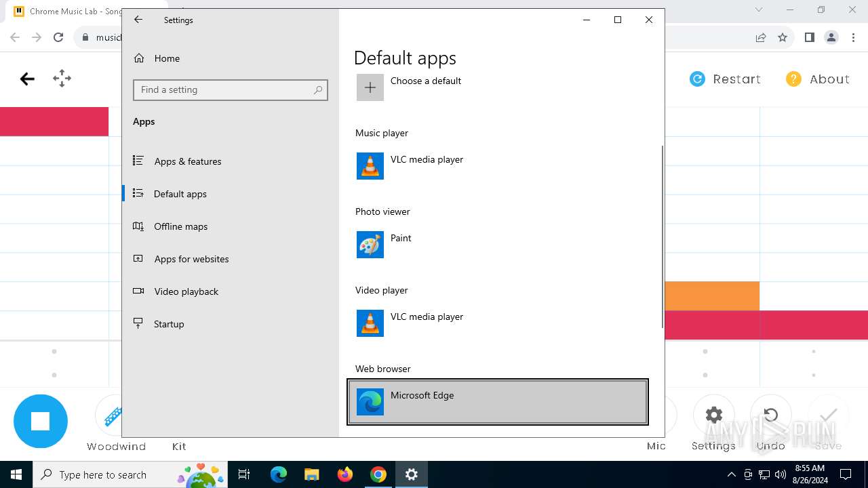868x488 pixels.
Task: Stop playback with the blue stop button
Action: click(41, 421)
